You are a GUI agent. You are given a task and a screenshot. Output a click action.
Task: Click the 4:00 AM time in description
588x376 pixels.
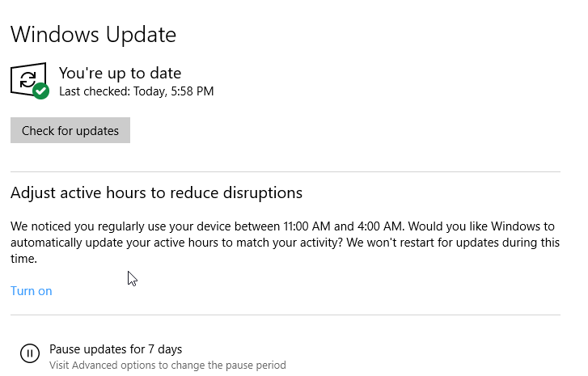[x=379, y=226]
